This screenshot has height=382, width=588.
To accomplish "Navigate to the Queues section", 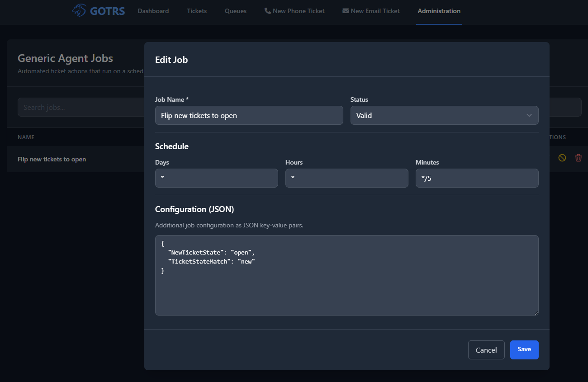I will (x=236, y=11).
